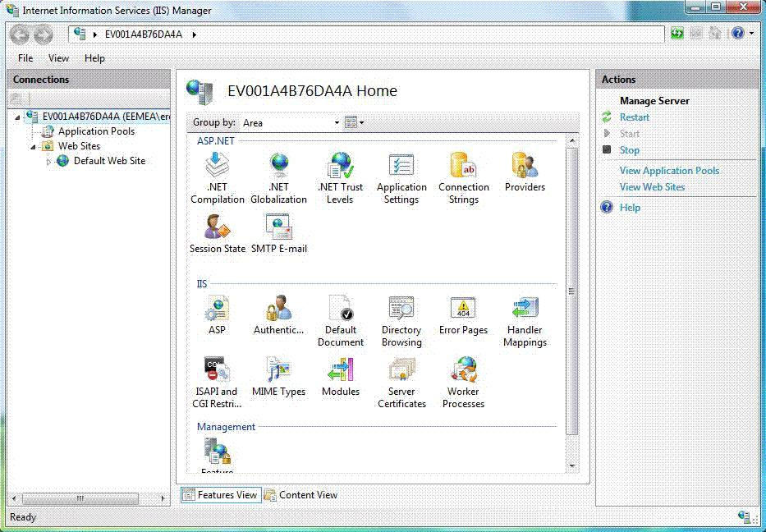Screen dimensions: 766x532
Task: Open .NET Trust Levels icon
Action: tap(341, 178)
